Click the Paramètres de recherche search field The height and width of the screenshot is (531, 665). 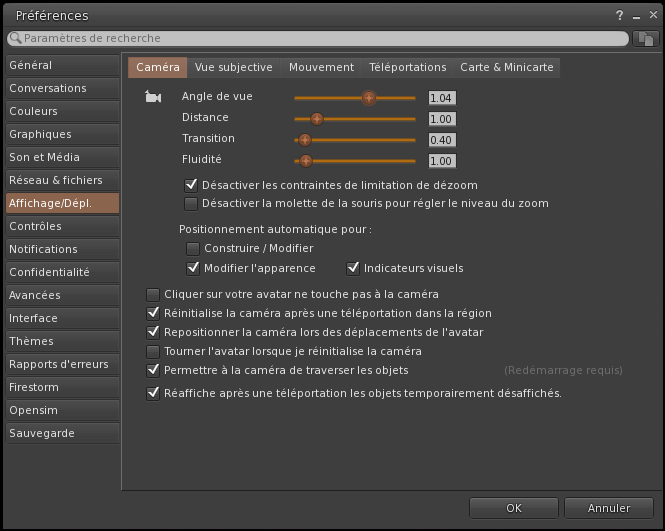(320, 38)
